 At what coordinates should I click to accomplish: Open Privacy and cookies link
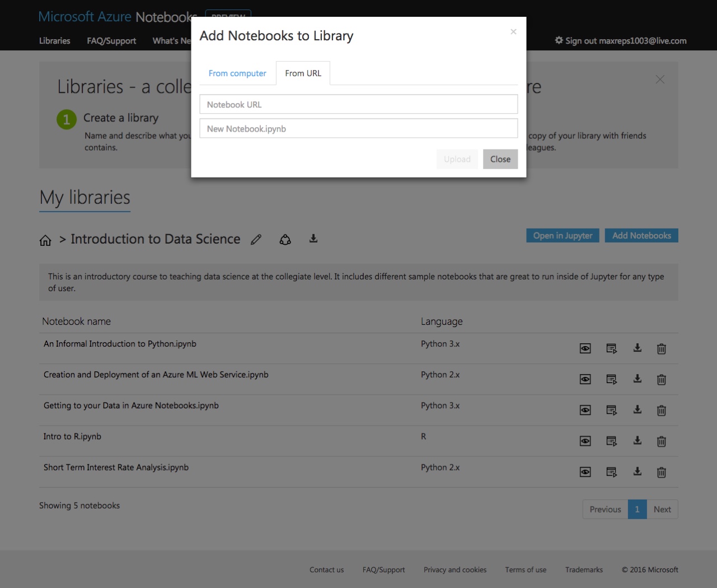(x=455, y=570)
